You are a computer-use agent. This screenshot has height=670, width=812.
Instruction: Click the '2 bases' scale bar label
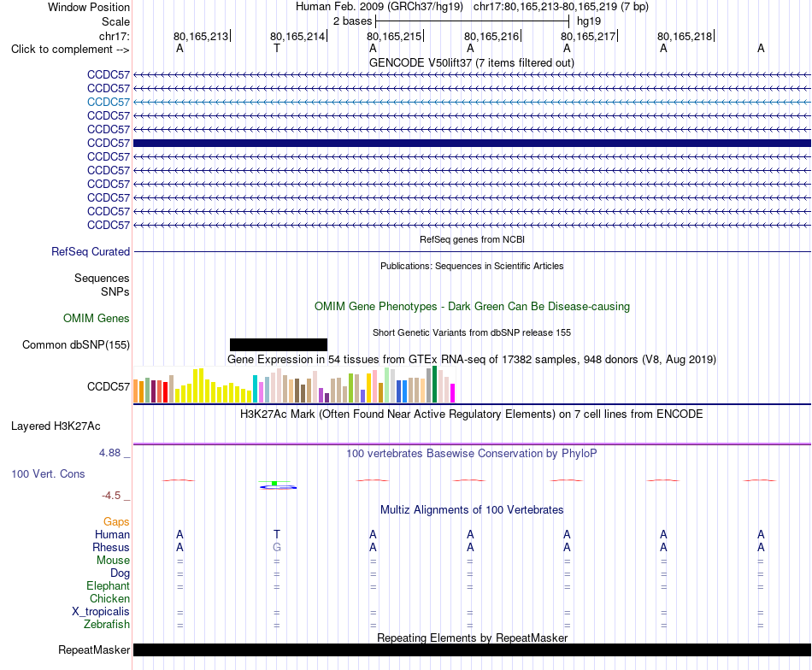352,21
